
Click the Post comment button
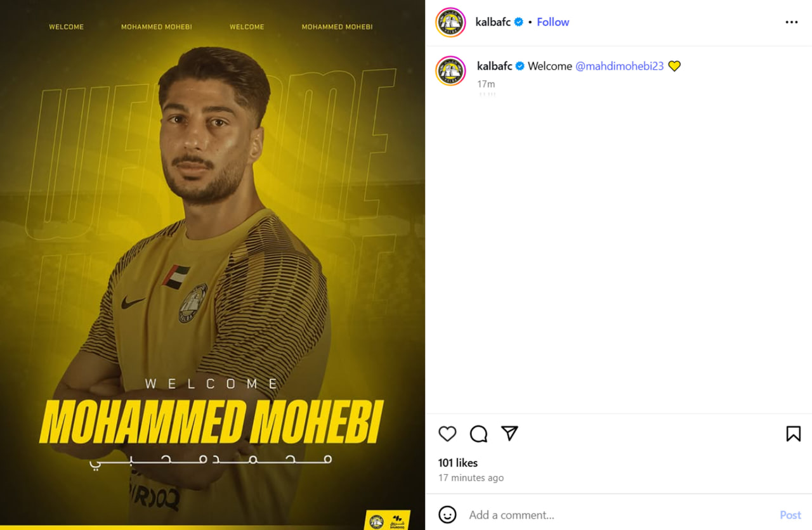[790, 515]
